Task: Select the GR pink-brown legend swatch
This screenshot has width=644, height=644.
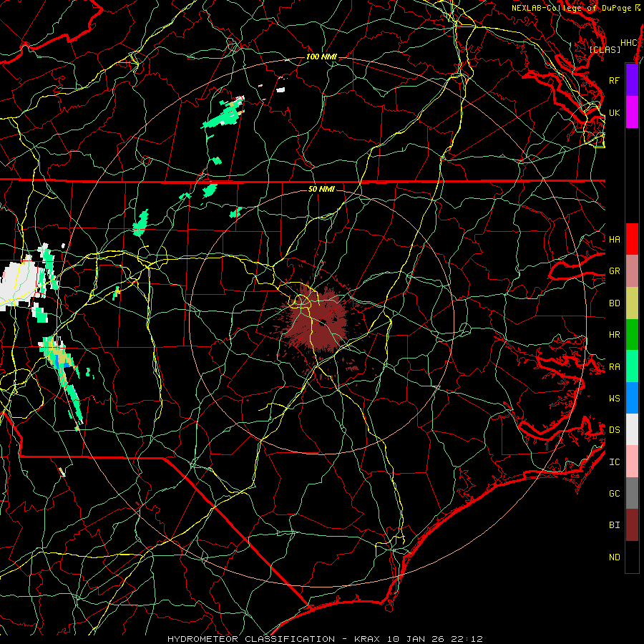Action: (x=632, y=271)
